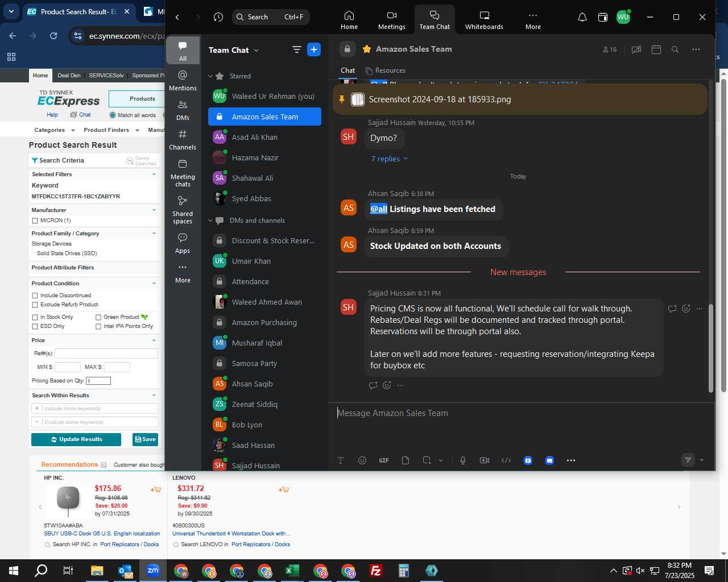
Task: Check ESD Only checkbox
Action: [x=35, y=326]
